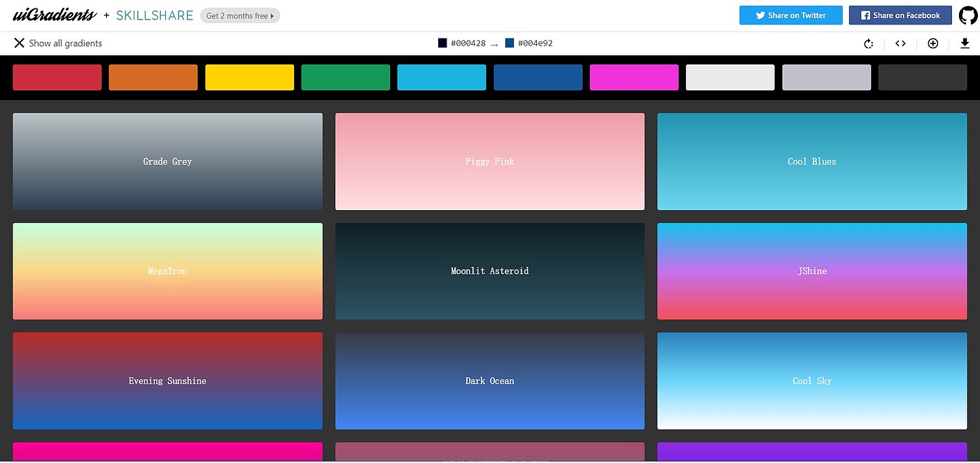Select the magenta color filter swatch

click(x=633, y=77)
